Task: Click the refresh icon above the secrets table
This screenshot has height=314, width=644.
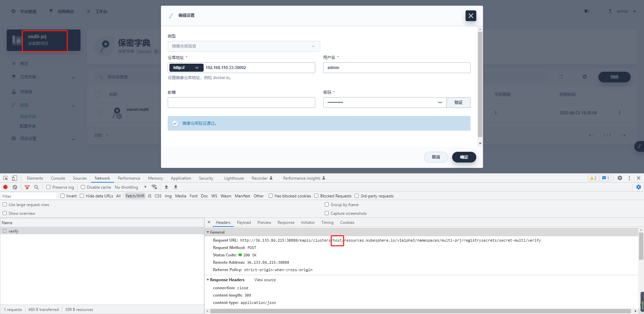Action: (x=561, y=77)
